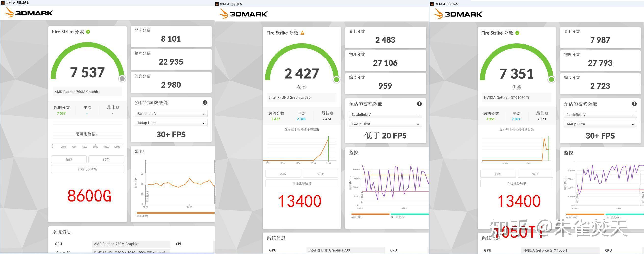Image resolution: width=644 pixels, height=254 pixels.
Task: Click the physics score value 27 793
Action: pyautogui.click(x=600, y=63)
